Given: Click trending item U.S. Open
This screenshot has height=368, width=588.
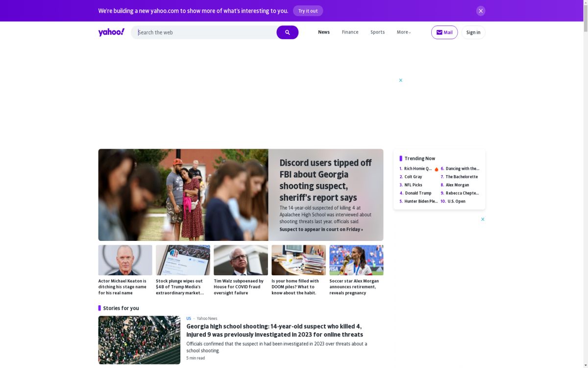Looking at the screenshot, I should (x=456, y=201).
